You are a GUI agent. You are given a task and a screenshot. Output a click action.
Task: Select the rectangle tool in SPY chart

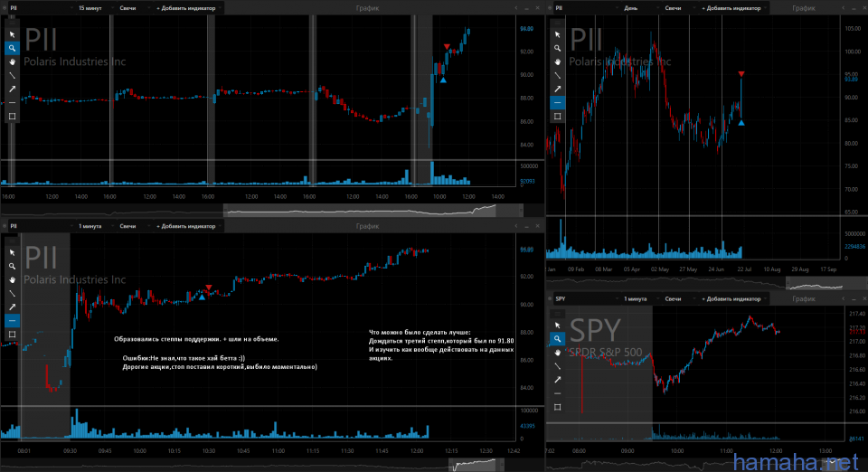click(558, 407)
